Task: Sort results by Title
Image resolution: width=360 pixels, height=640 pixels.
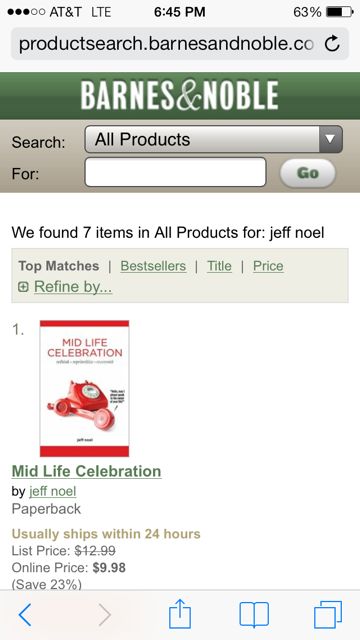Action: tap(219, 266)
